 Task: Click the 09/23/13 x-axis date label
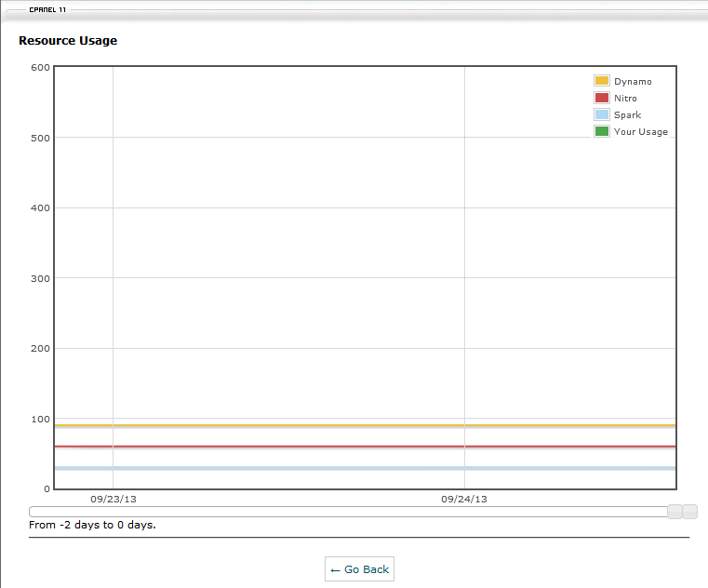coord(113,500)
